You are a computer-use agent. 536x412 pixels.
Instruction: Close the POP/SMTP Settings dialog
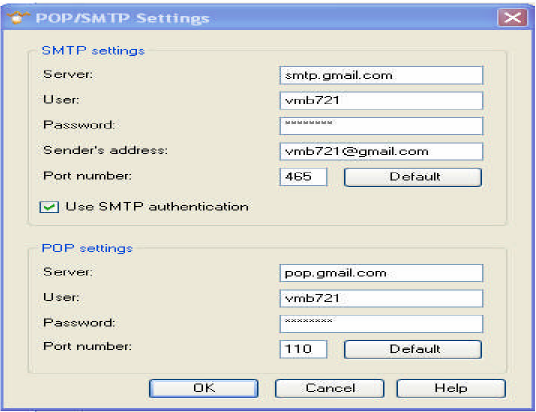pyautogui.click(x=512, y=17)
